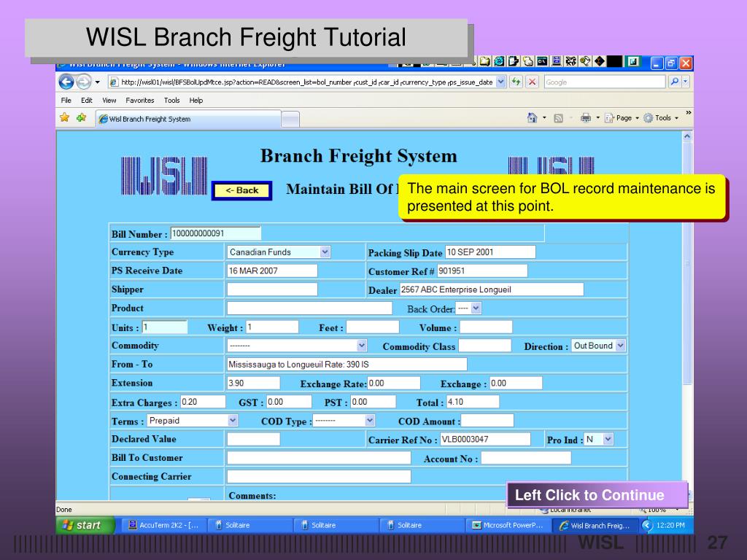Image resolution: width=747 pixels, height=560 pixels.
Task: Click the PST field
Action: pyautogui.click(x=373, y=402)
